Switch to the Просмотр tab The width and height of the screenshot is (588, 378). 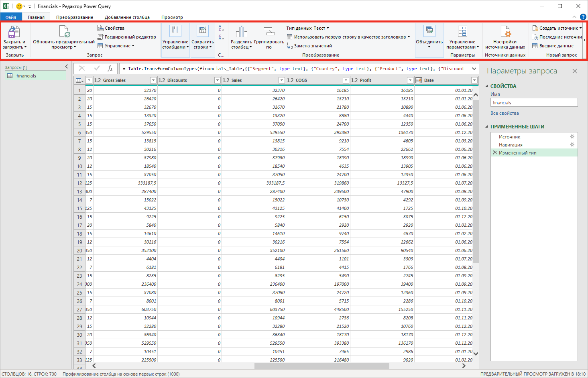coord(172,17)
